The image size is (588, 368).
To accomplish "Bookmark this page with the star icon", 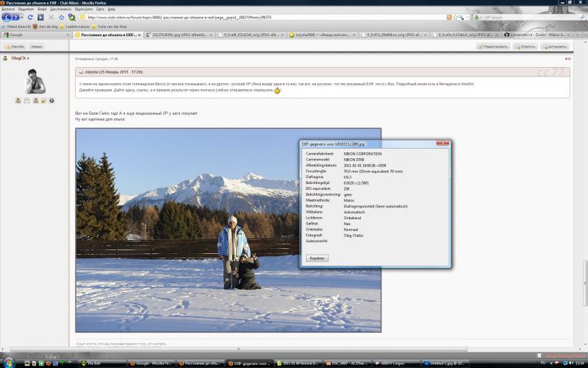I will 455,17.
